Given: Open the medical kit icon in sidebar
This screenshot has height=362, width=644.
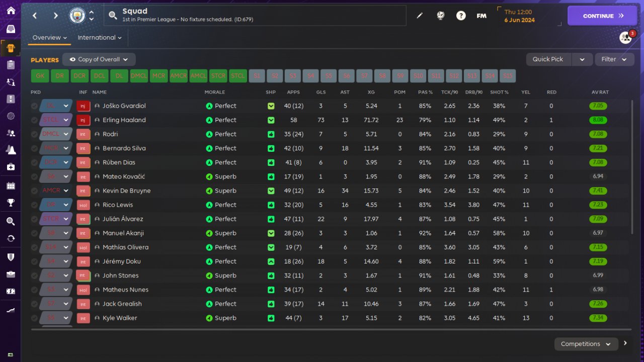Looking at the screenshot, I should tap(11, 166).
